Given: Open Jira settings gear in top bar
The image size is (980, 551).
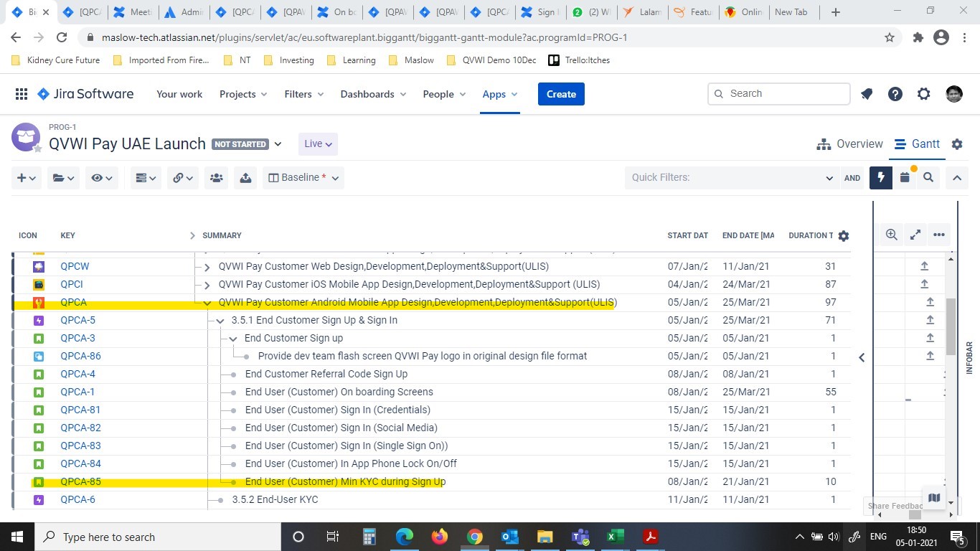Looking at the screenshot, I should [x=924, y=94].
